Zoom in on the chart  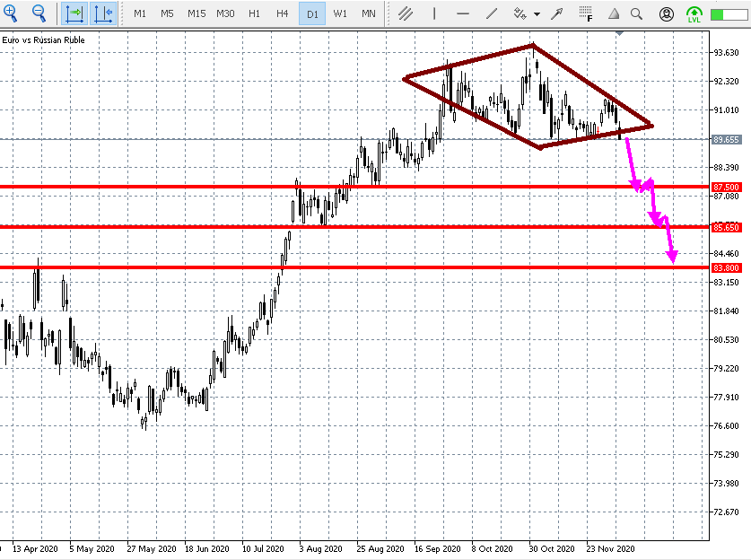pos(10,13)
